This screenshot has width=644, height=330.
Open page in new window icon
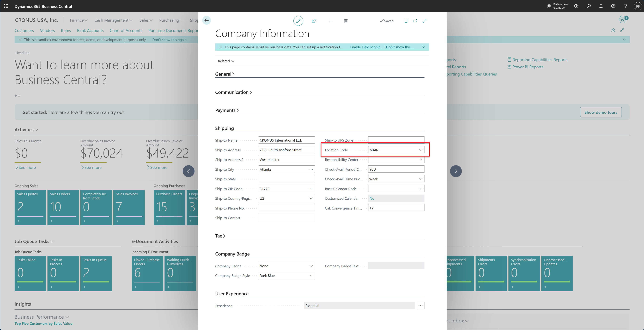pyautogui.click(x=415, y=21)
